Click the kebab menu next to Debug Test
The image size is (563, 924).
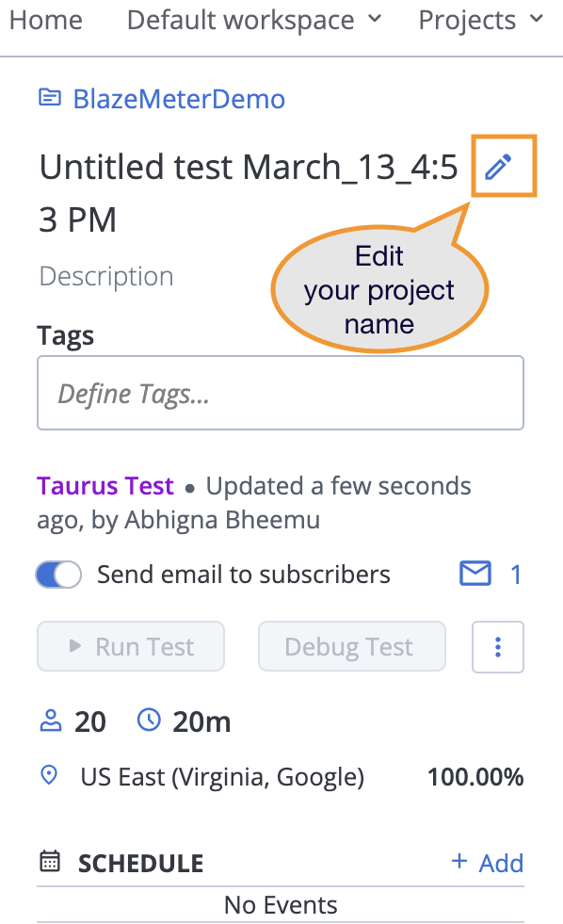point(497,647)
